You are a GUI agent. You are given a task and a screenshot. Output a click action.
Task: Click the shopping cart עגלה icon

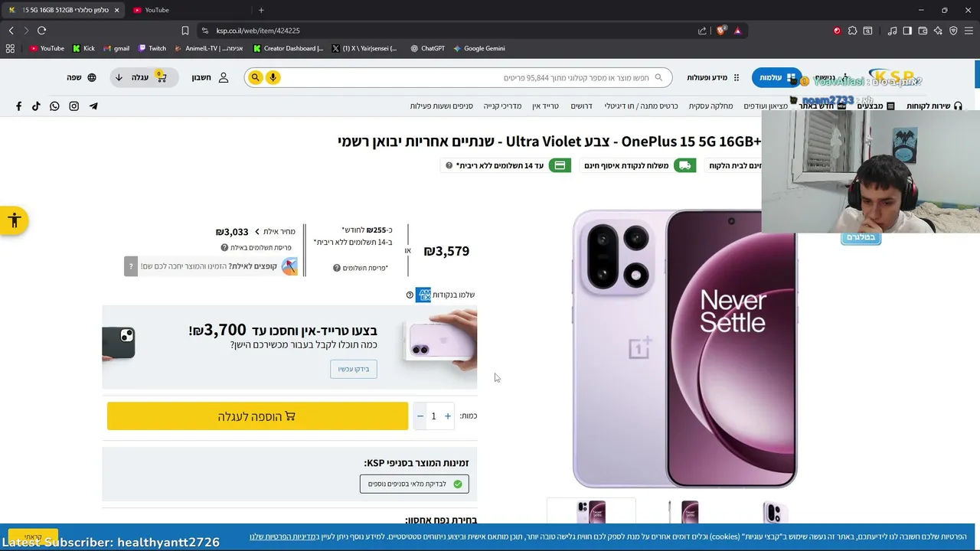point(160,77)
